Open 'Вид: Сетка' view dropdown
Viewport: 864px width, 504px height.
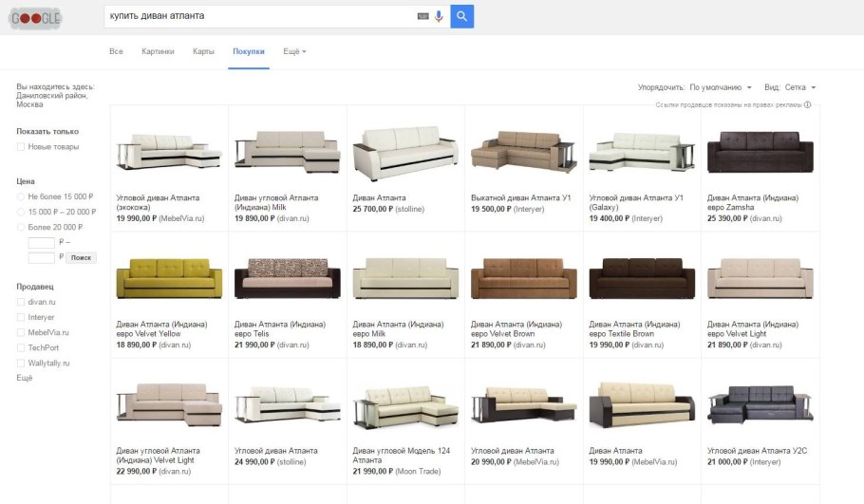790,87
